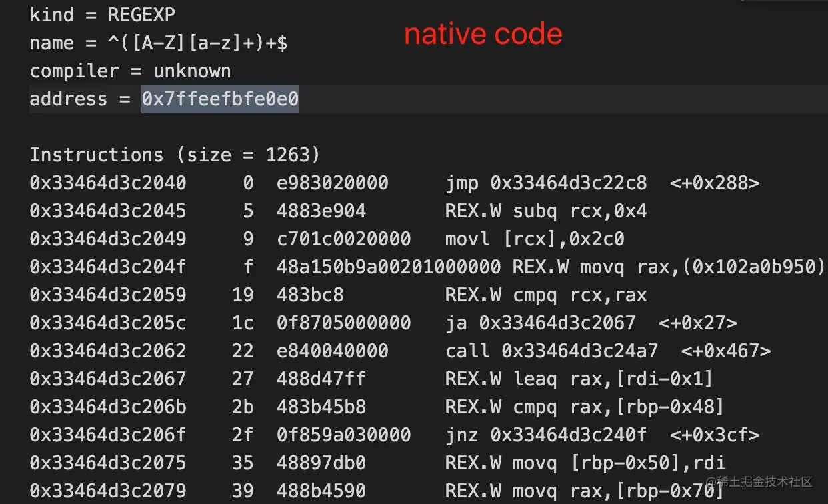Viewport: 828px width, 504px height.
Task: Click the 'jnz 0x33464d3c240f' instruction
Action: coord(546,435)
